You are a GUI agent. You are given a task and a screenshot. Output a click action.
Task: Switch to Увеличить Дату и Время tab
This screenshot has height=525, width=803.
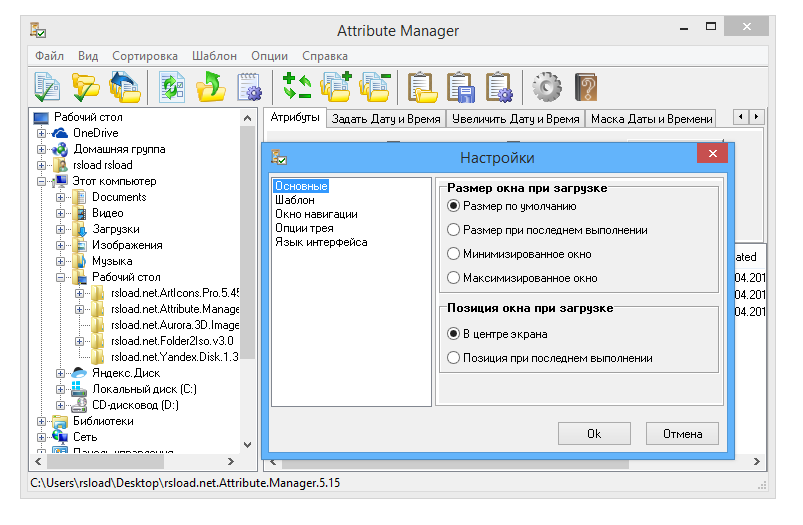point(516,119)
